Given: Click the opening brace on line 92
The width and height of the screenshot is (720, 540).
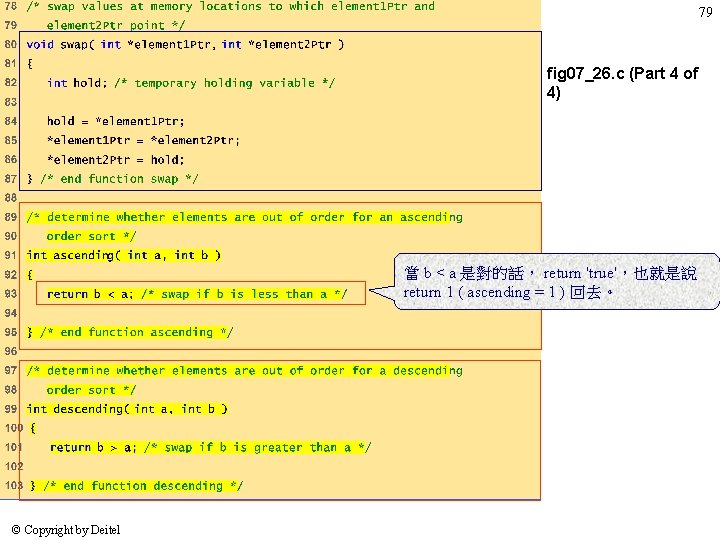Looking at the screenshot, I should click(30, 275).
